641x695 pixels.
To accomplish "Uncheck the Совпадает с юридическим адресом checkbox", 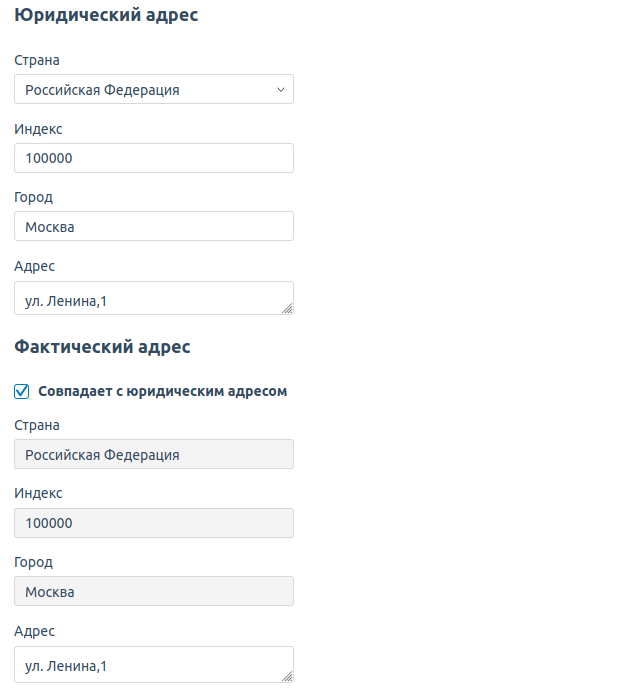I will (22, 391).
